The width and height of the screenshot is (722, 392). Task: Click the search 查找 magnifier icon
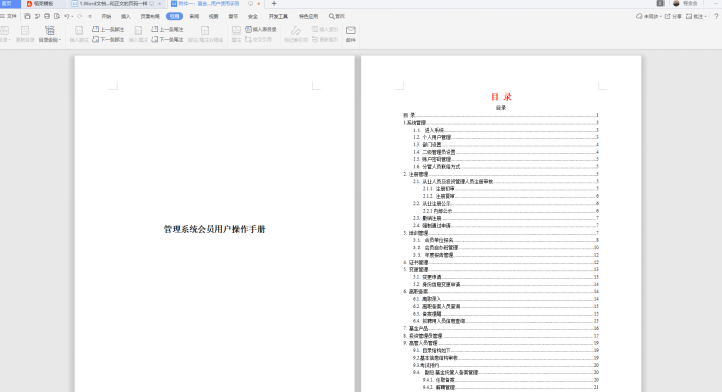pyautogui.click(x=332, y=16)
